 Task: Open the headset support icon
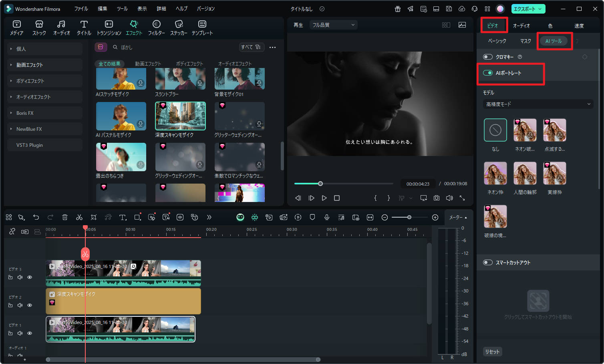pyautogui.click(x=475, y=9)
